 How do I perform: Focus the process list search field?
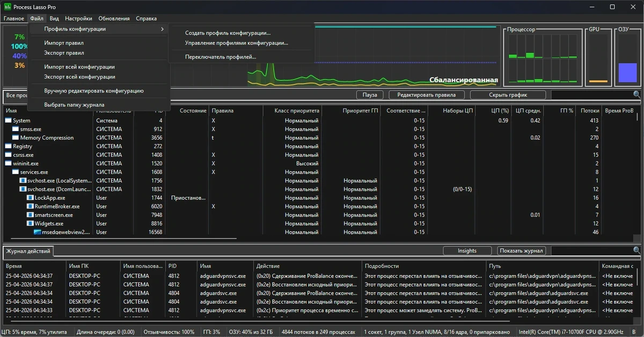[x=591, y=95]
